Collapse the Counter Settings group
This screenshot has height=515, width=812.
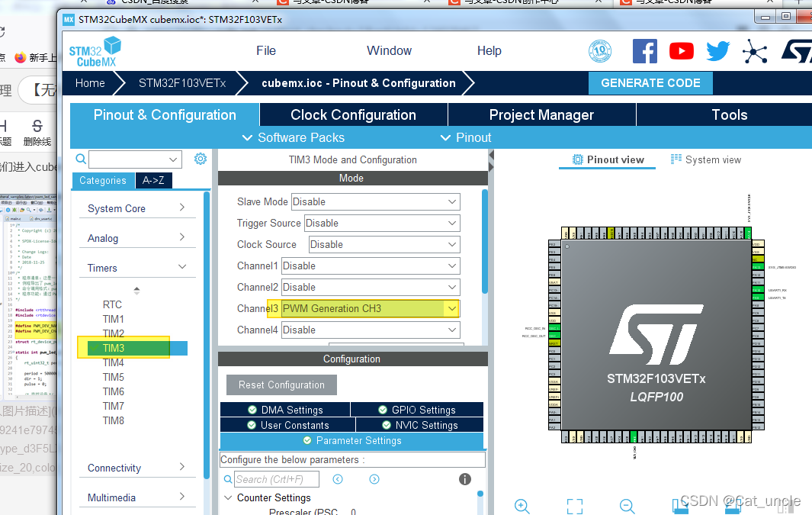coord(229,497)
